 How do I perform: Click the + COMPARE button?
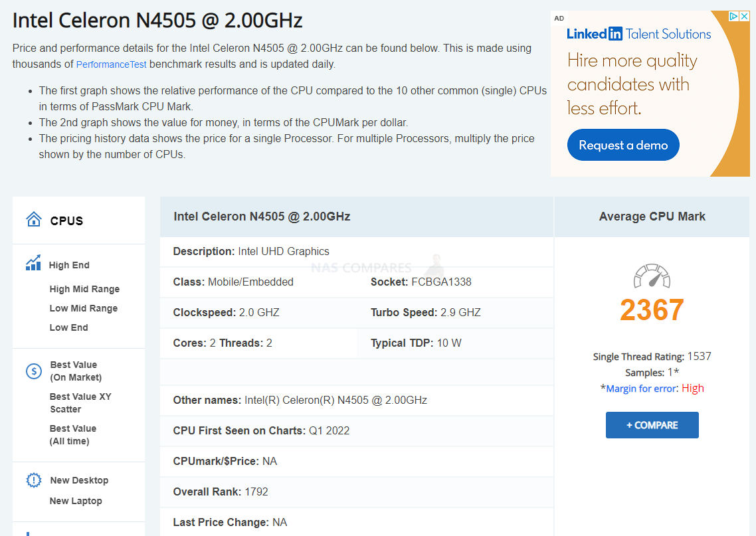click(652, 425)
